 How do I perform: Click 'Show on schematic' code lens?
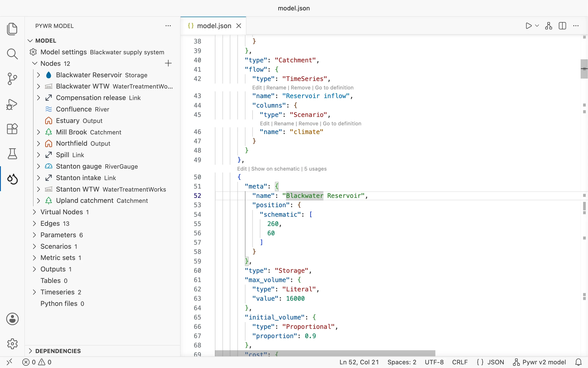coord(275,169)
